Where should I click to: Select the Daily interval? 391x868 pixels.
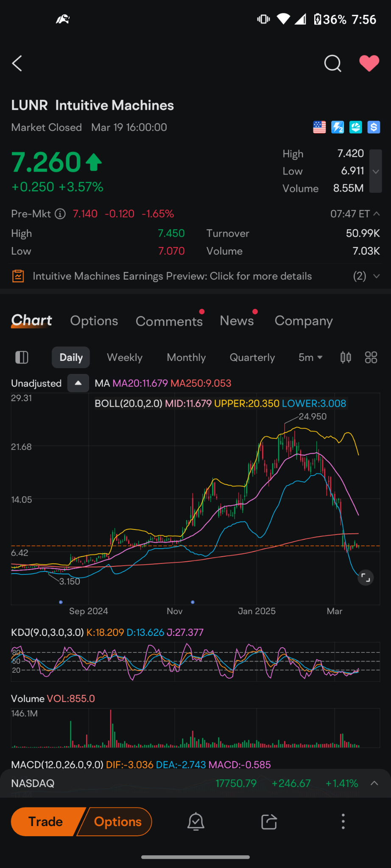point(71,358)
